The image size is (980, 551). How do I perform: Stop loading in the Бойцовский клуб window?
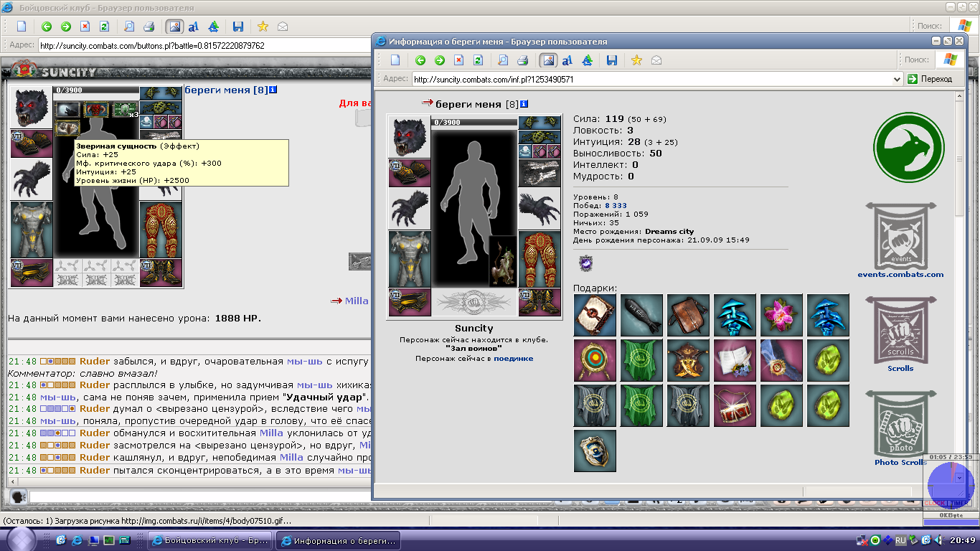[85, 27]
